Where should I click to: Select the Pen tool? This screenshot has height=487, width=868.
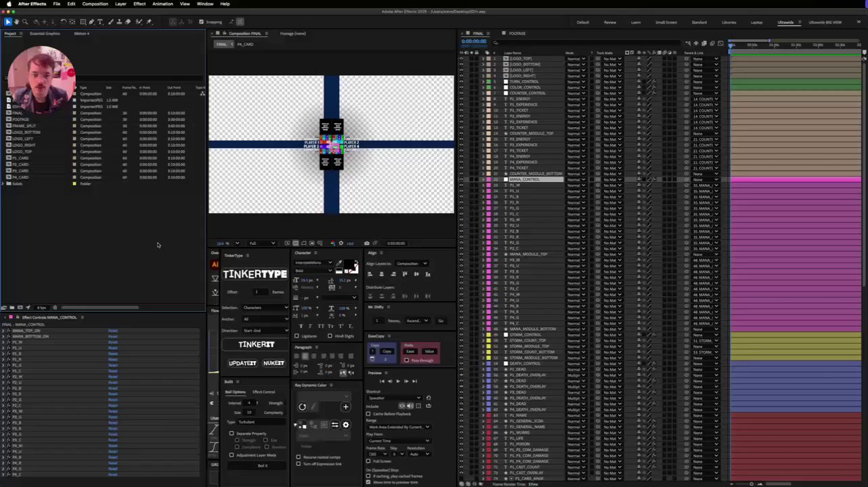pos(91,22)
